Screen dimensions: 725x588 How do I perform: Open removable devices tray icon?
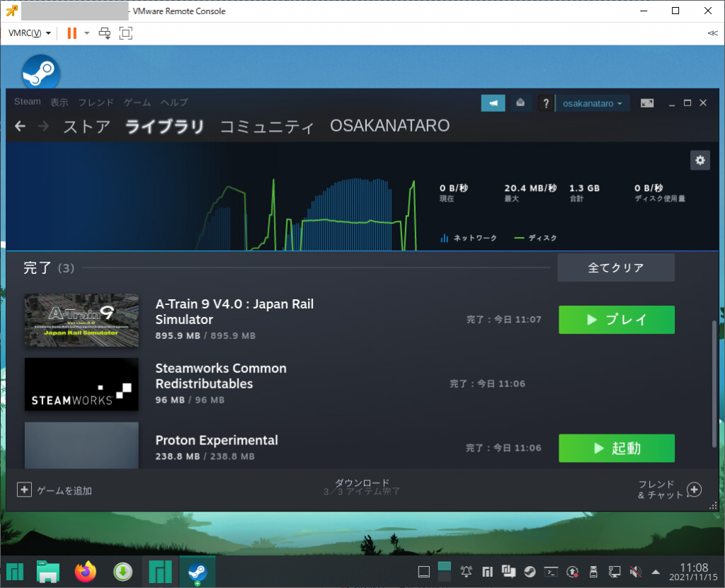point(594,572)
